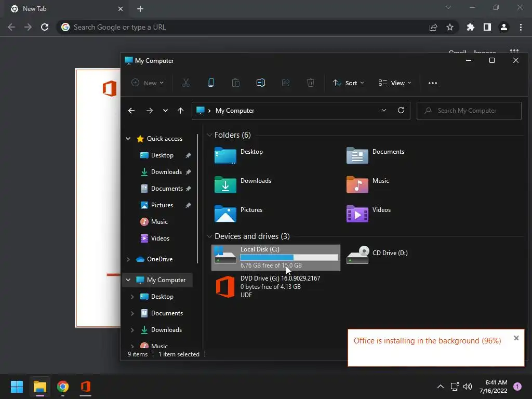Share this page icon in Chrome address bar
Screen dimensions: 532x399
433,27
